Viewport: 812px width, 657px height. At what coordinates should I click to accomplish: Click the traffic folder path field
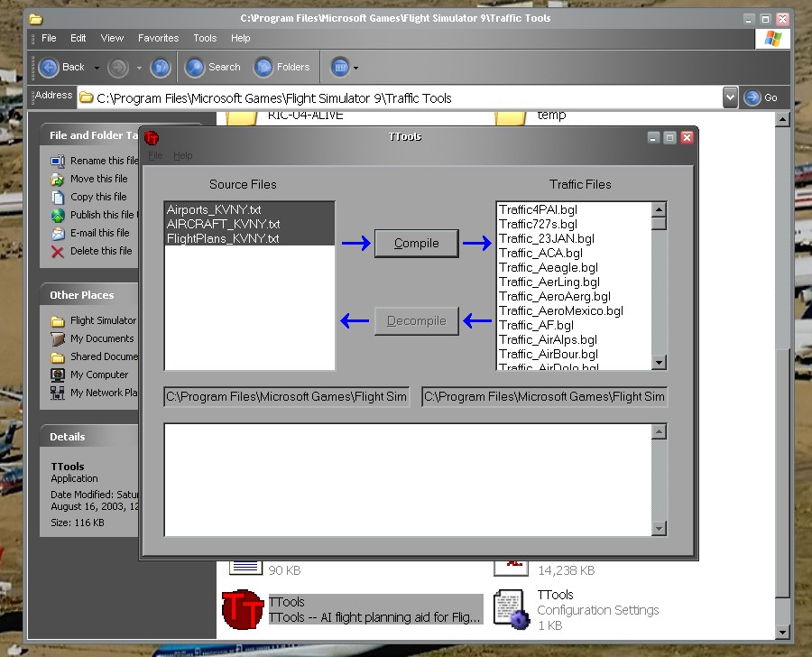click(x=544, y=397)
